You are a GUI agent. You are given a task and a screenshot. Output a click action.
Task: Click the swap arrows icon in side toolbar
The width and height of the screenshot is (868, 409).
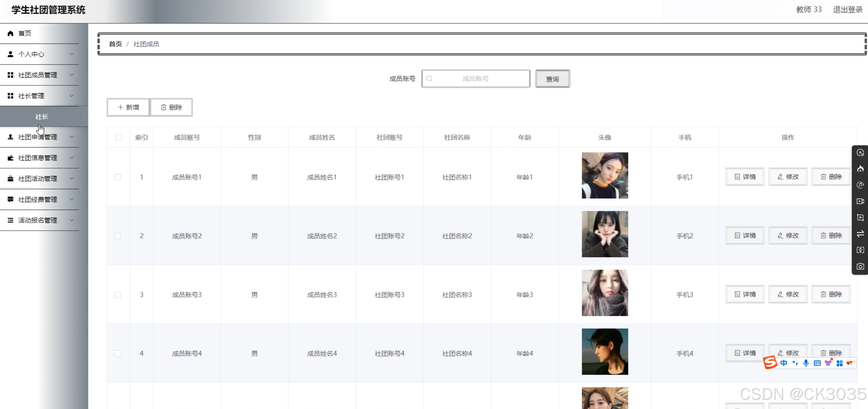(x=860, y=234)
